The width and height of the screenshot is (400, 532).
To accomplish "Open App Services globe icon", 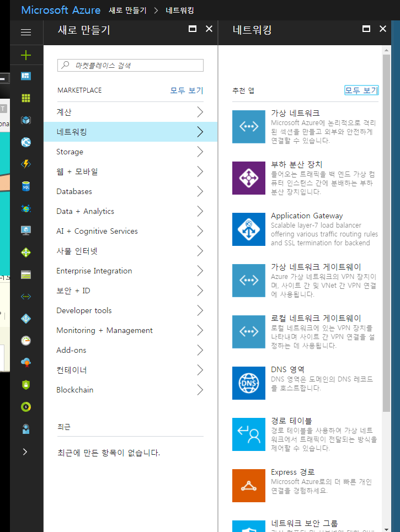I will point(26,142).
